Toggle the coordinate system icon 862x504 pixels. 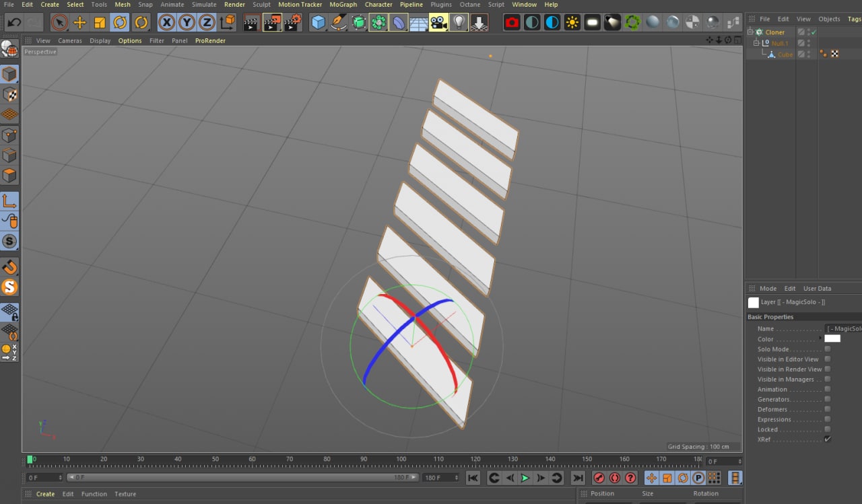click(x=228, y=22)
